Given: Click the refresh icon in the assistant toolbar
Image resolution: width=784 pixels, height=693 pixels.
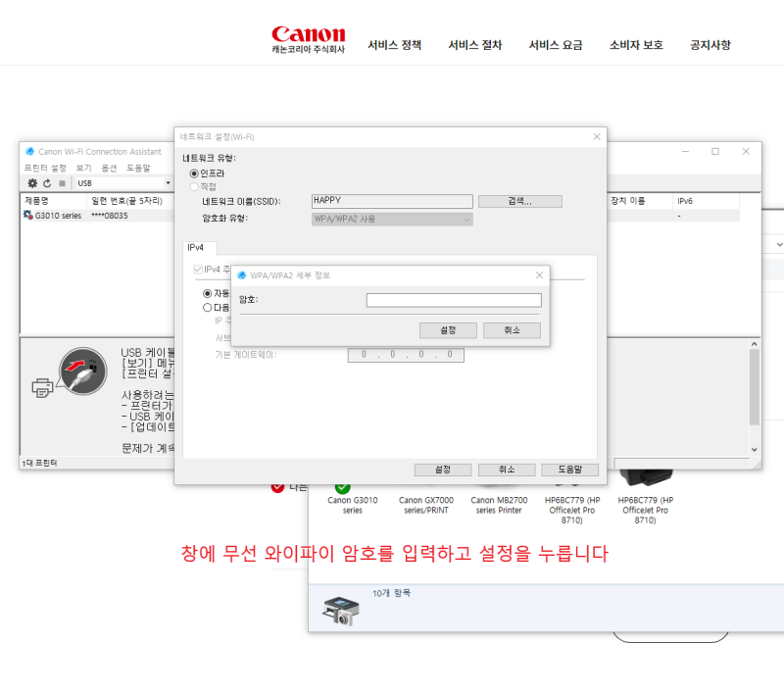Looking at the screenshot, I should coord(47,182).
